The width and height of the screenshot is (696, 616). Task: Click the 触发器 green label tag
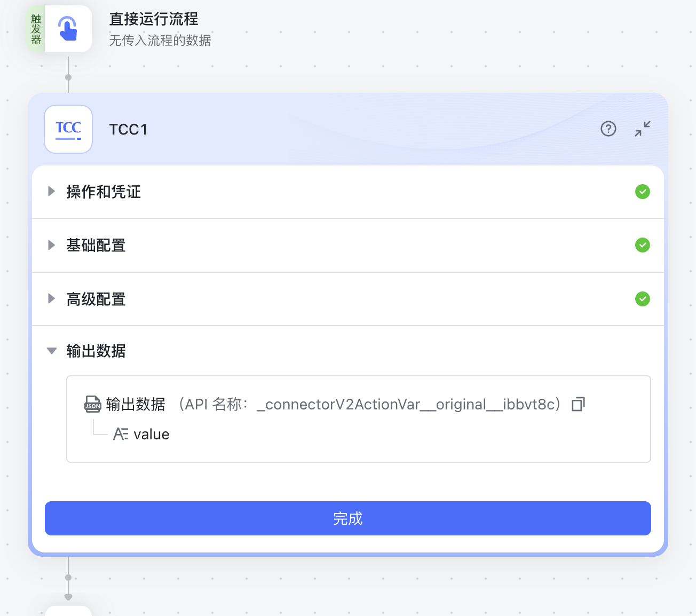pos(36,29)
